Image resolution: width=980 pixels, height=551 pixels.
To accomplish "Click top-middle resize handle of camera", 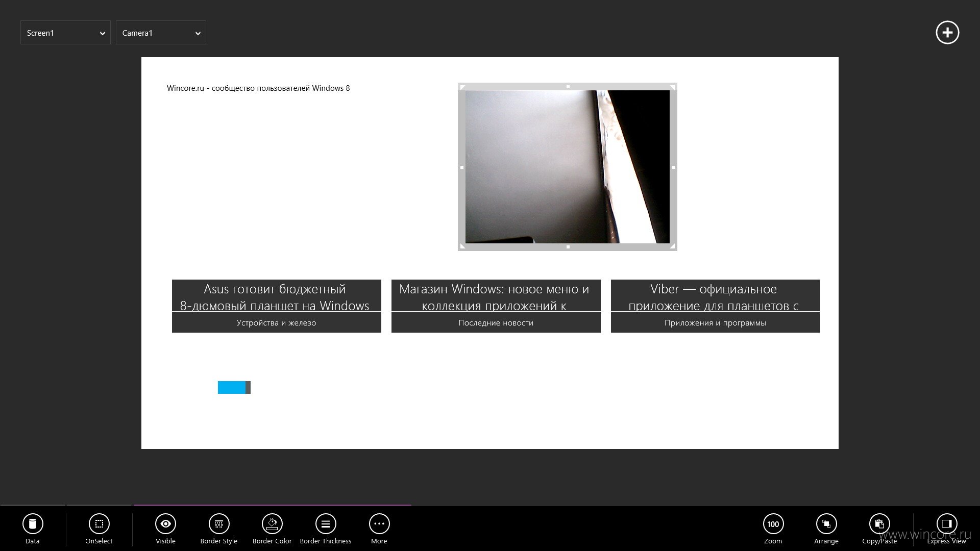I will (x=568, y=87).
